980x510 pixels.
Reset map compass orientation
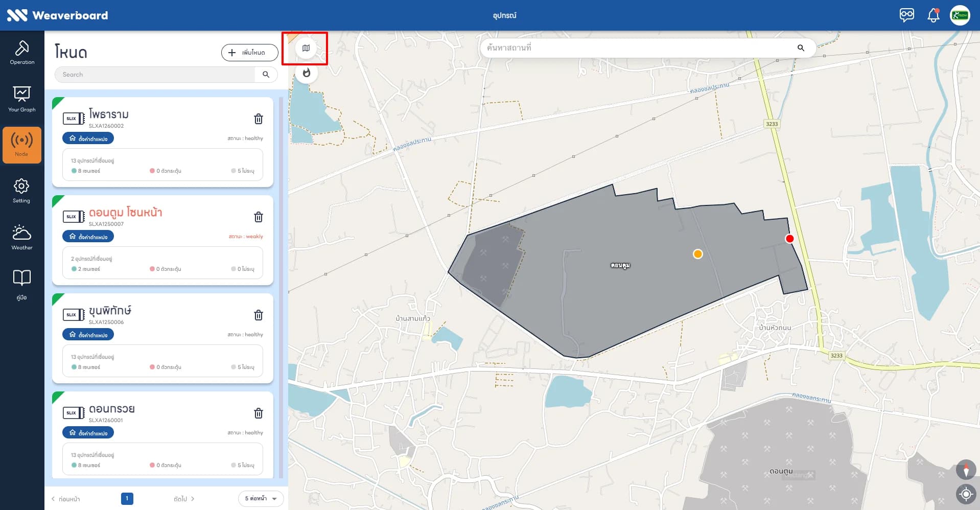(x=966, y=469)
